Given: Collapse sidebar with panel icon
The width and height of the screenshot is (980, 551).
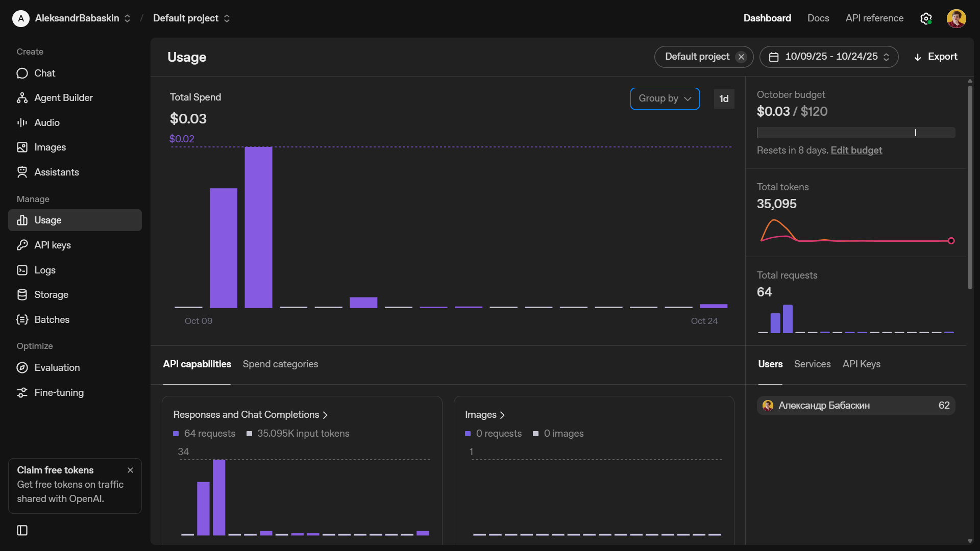Looking at the screenshot, I should [22, 530].
